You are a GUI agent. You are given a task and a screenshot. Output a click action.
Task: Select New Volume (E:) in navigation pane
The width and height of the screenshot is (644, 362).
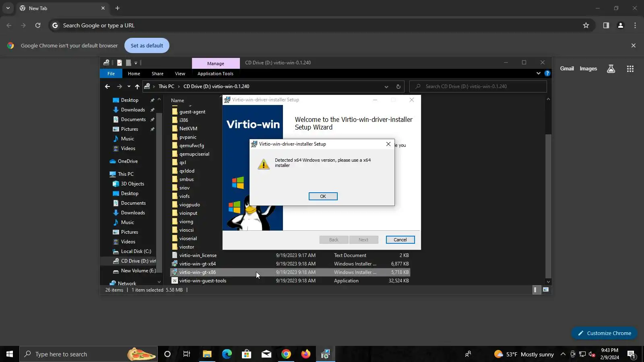[x=138, y=271]
